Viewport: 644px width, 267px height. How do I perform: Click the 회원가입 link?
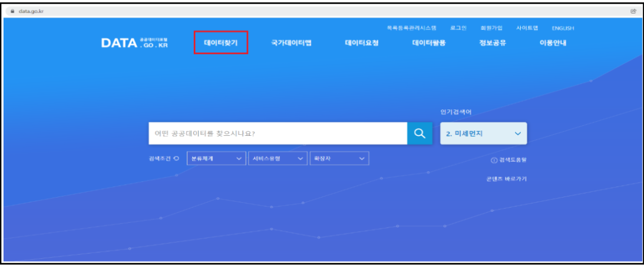[x=491, y=28]
